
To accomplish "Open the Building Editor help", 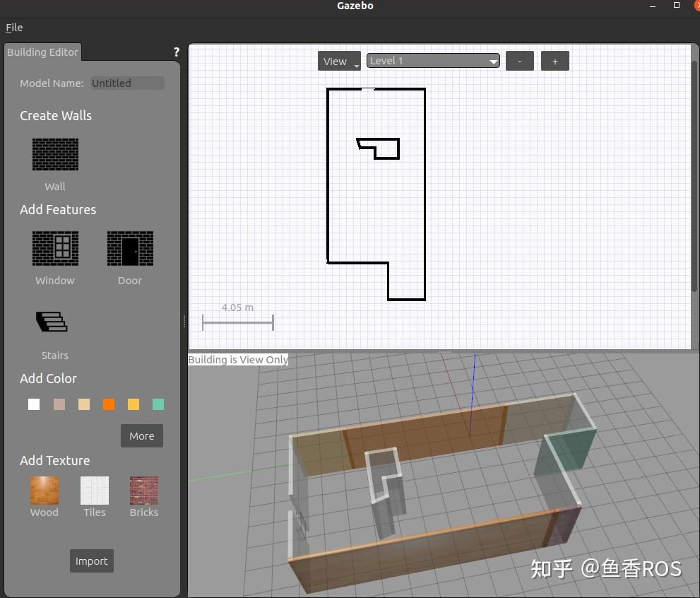I will (x=176, y=52).
